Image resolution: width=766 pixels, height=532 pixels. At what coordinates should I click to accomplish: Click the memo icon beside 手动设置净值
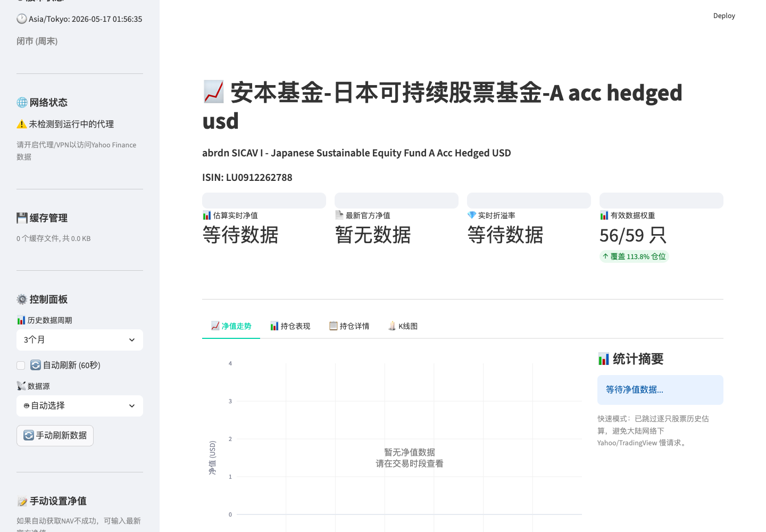click(x=22, y=501)
